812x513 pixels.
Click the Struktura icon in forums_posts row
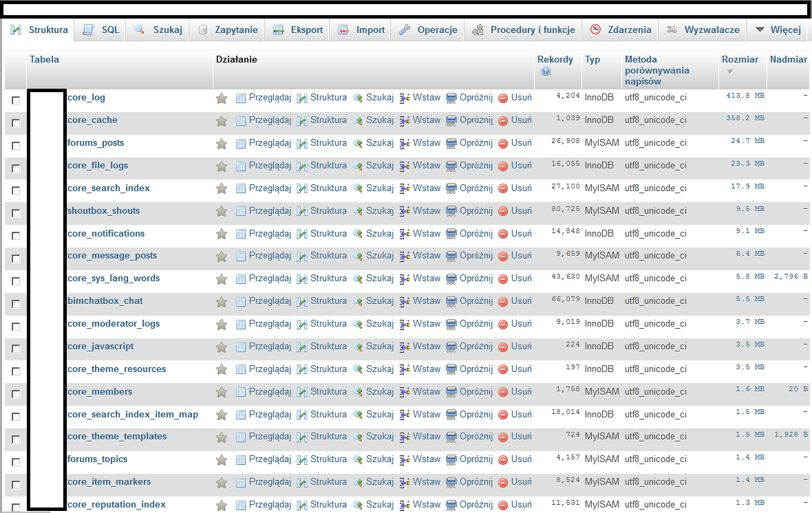302,144
